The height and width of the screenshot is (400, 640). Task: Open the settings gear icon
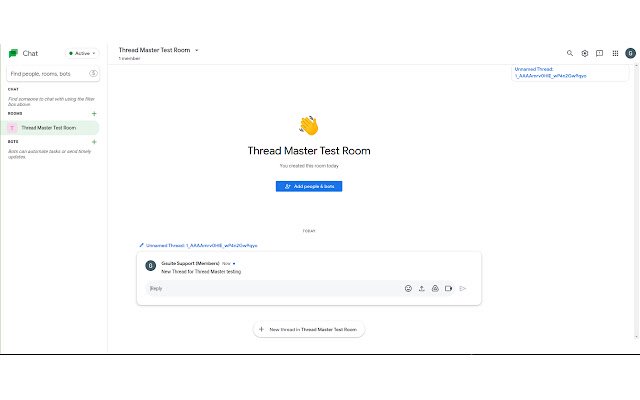coord(585,53)
